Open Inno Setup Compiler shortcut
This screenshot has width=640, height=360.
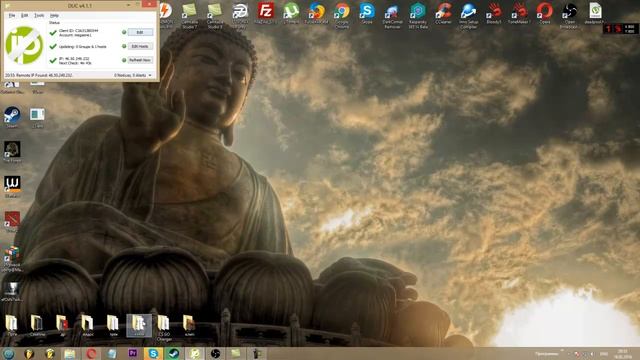click(469, 15)
